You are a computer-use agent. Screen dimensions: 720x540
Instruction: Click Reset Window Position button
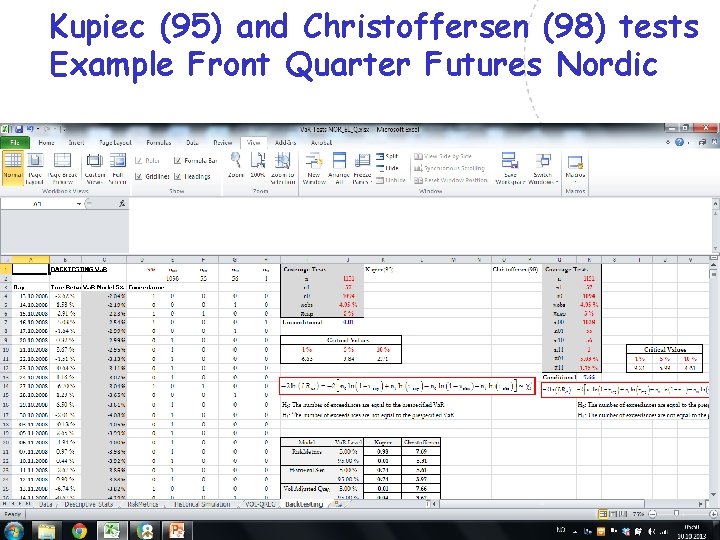(450, 180)
